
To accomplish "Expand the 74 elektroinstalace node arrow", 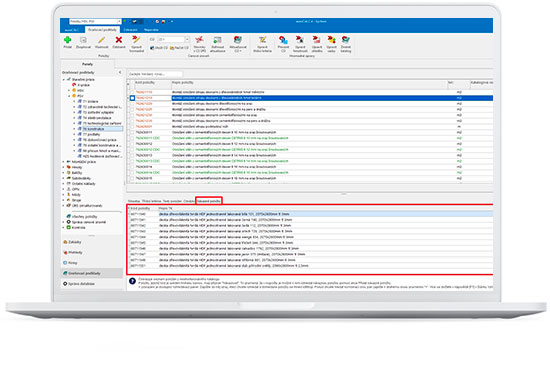I will tap(75, 118).
